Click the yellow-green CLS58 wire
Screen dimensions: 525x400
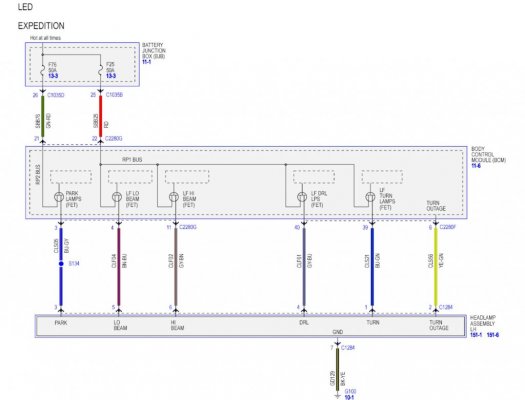(x=436, y=267)
